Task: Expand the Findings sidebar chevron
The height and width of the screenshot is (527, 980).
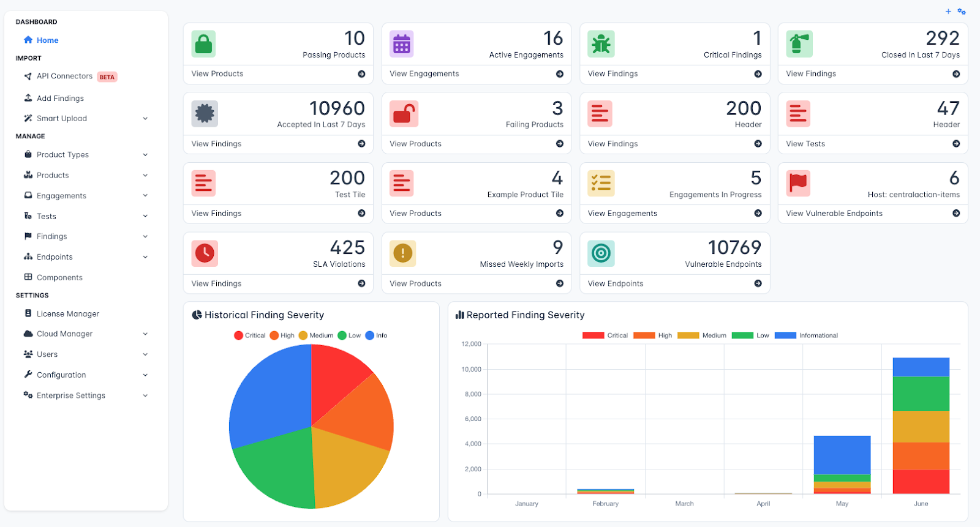Action: point(145,236)
